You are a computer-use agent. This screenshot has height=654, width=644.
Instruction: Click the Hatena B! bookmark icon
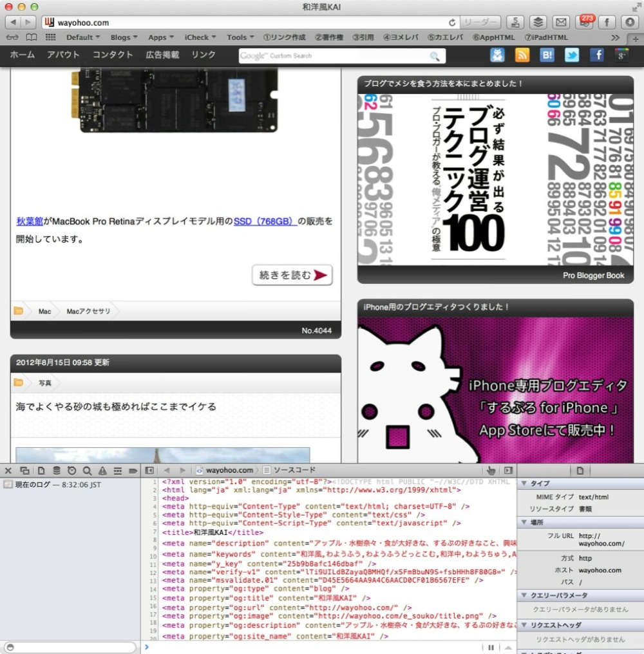(547, 55)
